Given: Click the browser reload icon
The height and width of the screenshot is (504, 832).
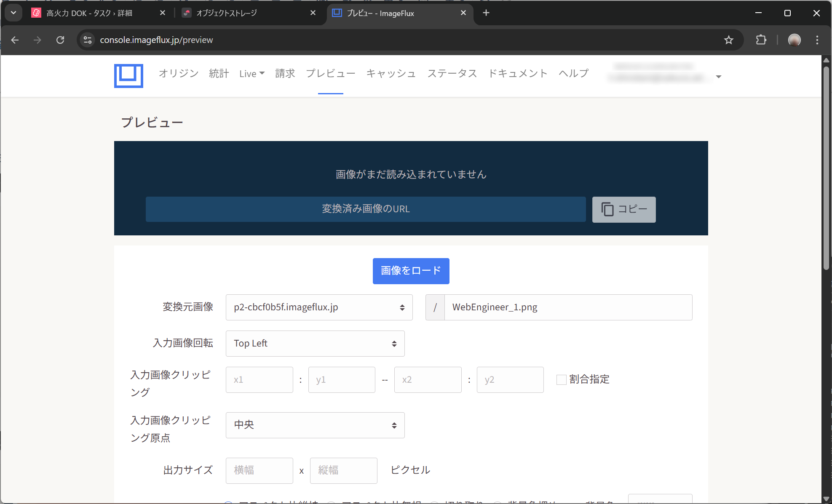Looking at the screenshot, I should (x=60, y=40).
